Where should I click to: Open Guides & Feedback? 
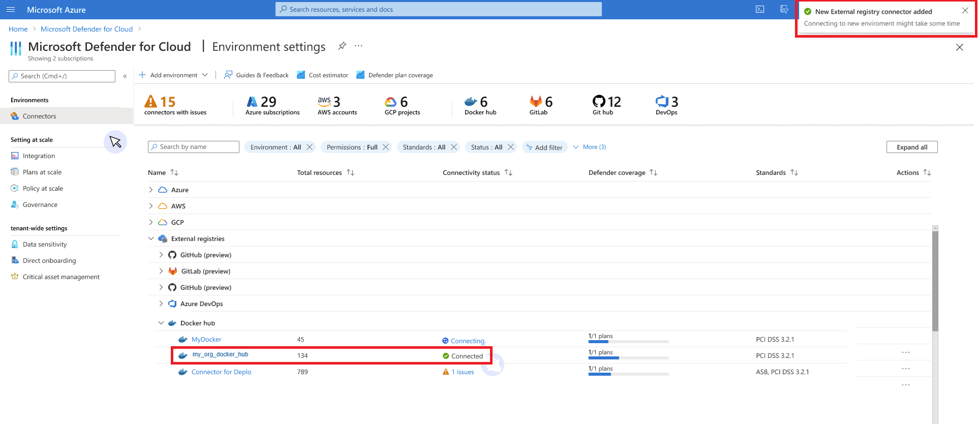click(x=257, y=75)
